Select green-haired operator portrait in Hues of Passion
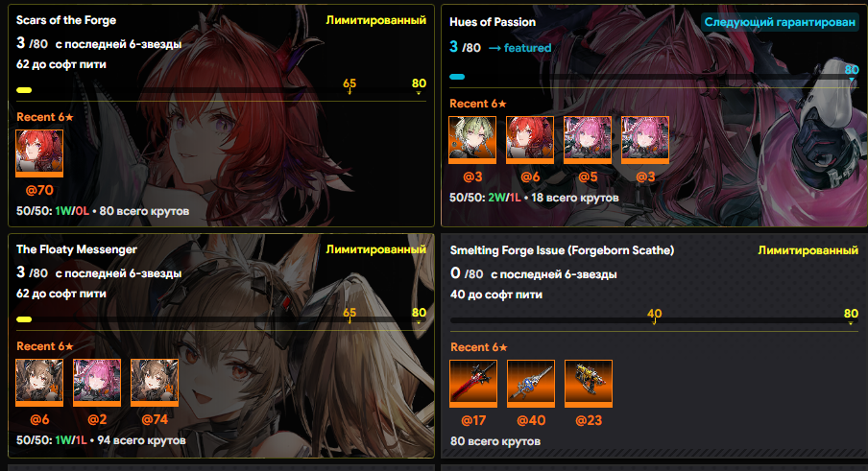This screenshot has height=471, width=868. coord(472,140)
